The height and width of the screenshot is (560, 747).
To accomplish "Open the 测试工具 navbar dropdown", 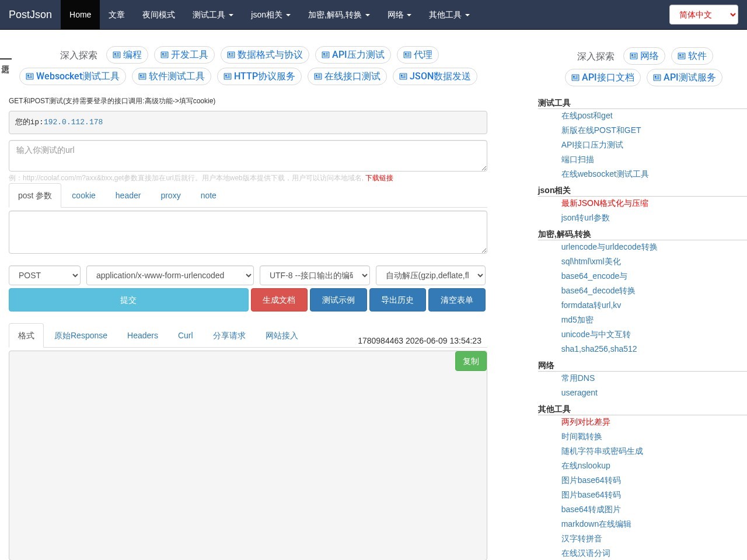I will point(213,15).
